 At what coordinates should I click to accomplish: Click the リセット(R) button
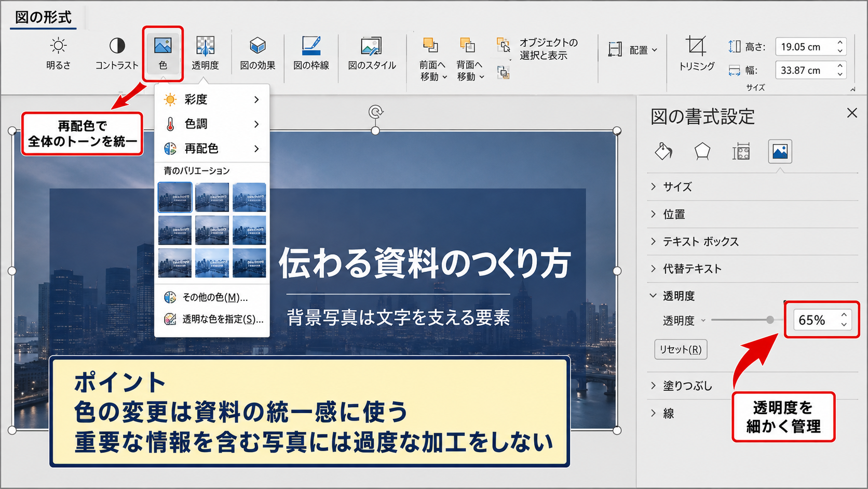pos(681,350)
